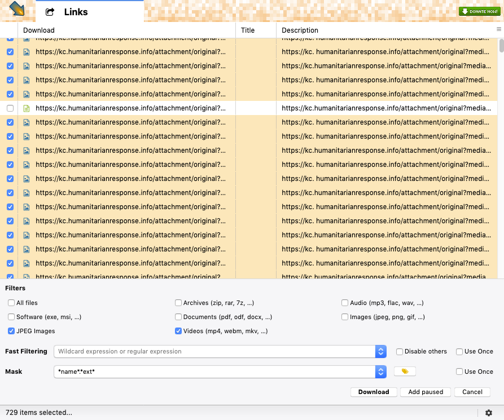Click the DownThemAll arrow logo

coord(17,9)
